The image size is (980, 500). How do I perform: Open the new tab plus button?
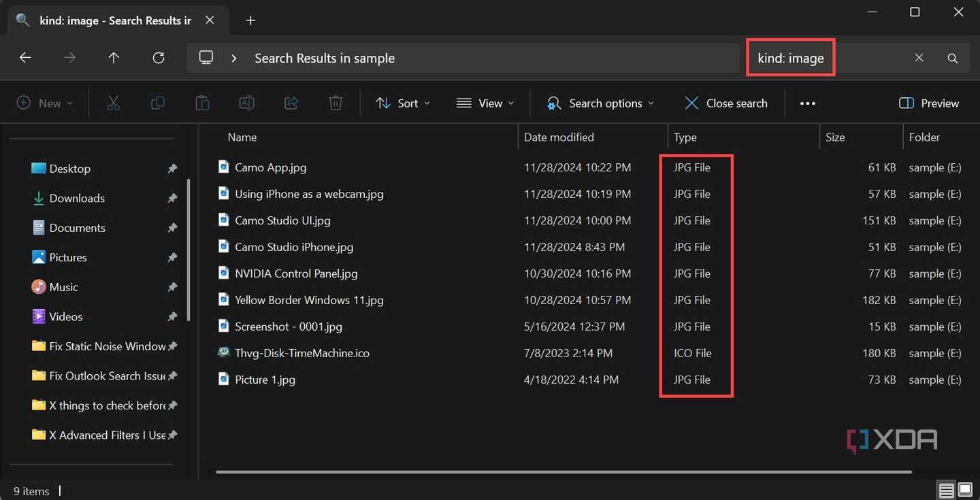[x=250, y=20]
